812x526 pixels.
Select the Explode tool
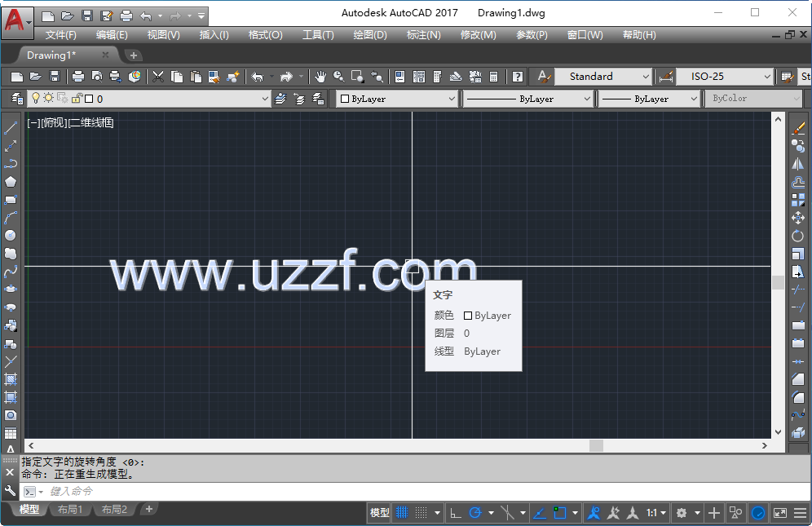[x=798, y=432]
